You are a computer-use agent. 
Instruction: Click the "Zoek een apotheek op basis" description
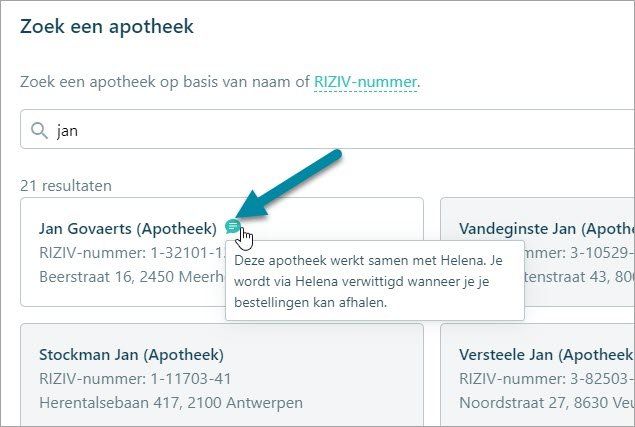[x=220, y=82]
